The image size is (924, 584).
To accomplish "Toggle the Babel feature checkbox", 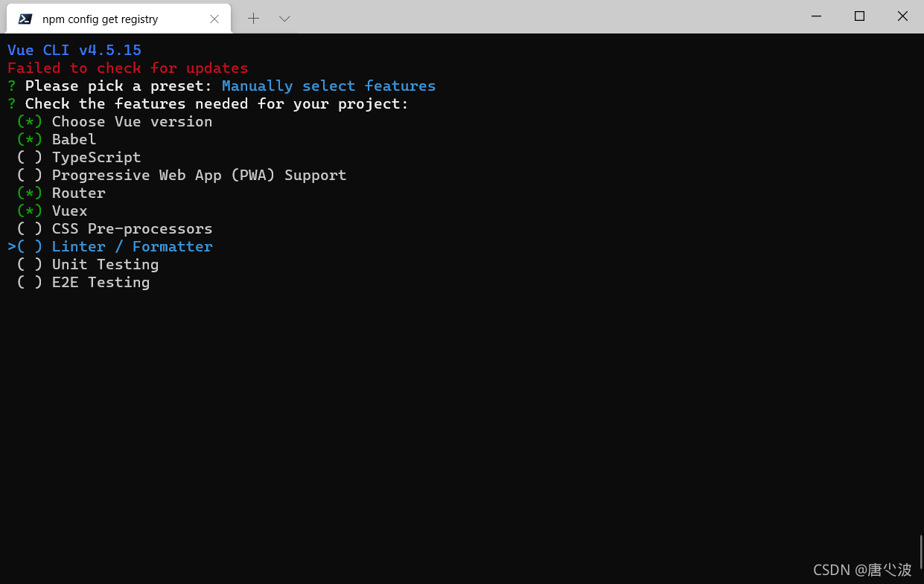I will 30,139.
